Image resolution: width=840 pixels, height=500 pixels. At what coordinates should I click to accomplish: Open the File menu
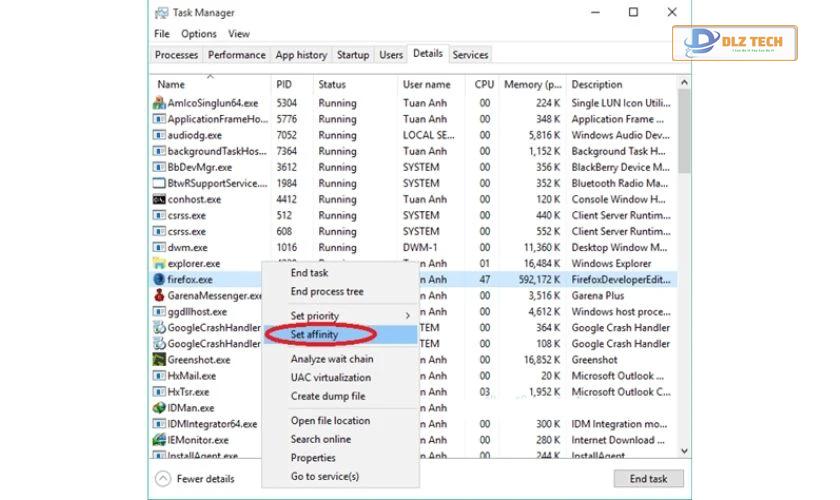click(x=162, y=34)
